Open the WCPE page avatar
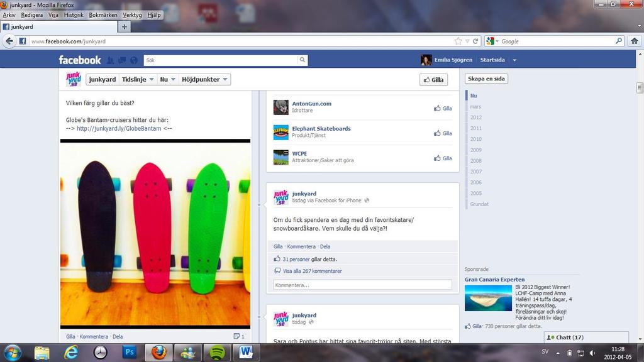Image resolution: width=644 pixels, height=362 pixels. (281, 157)
